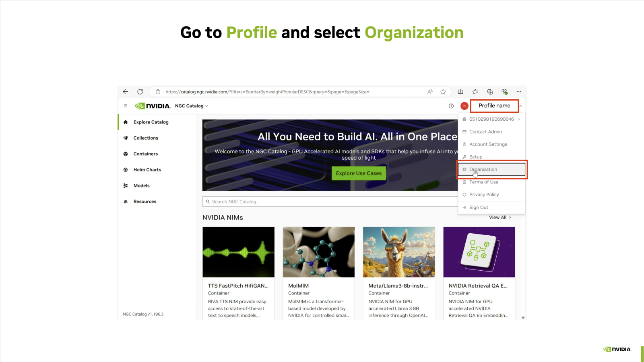Select Organization in the profile menu

pyautogui.click(x=491, y=169)
